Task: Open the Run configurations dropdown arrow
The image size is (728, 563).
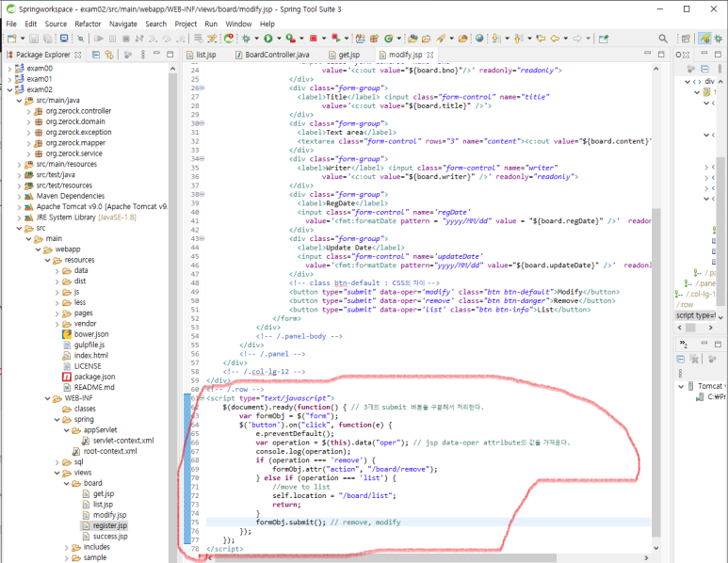Action: (279, 39)
